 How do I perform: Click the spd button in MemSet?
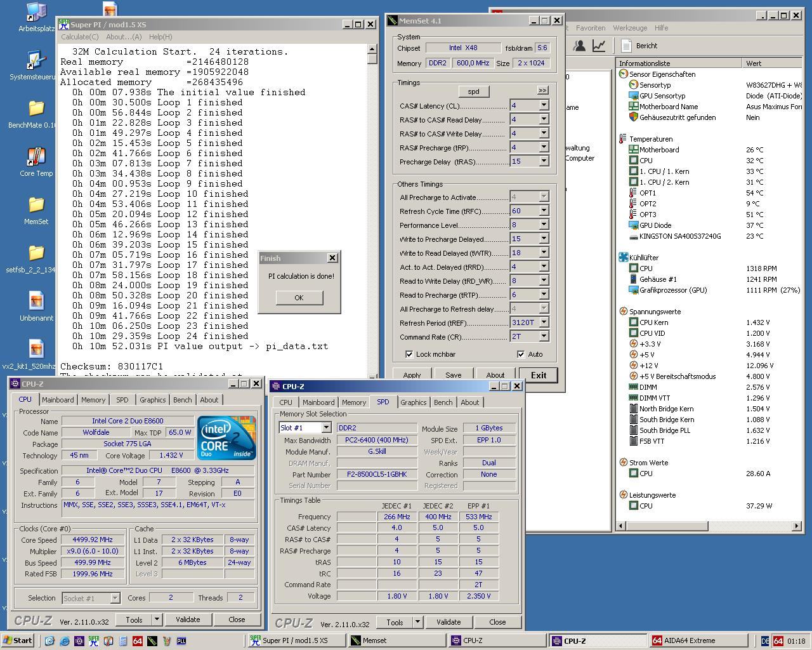[473, 91]
